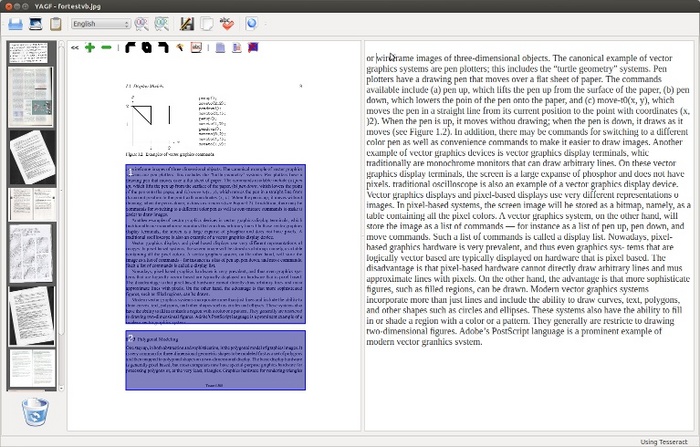Clear all blocks with crossed icon
Screen dimensions: 700x447
pos(253,47)
